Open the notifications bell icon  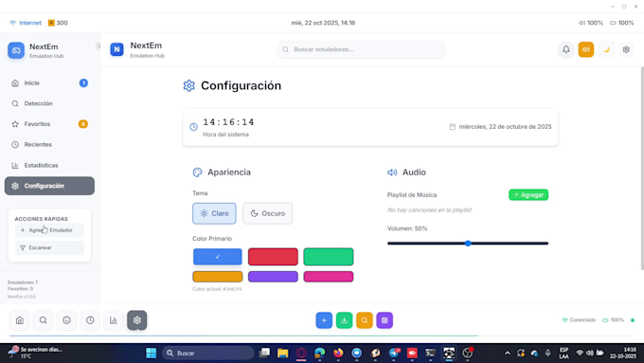tap(566, 49)
